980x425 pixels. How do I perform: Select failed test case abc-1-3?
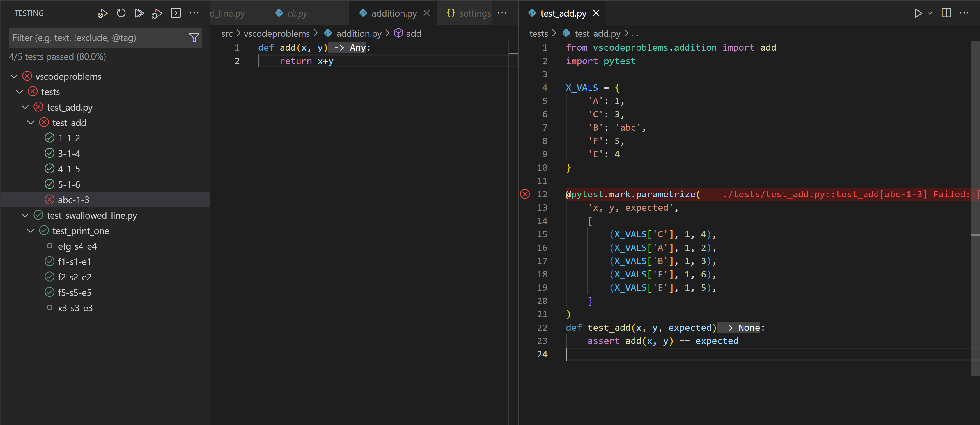coord(105,200)
